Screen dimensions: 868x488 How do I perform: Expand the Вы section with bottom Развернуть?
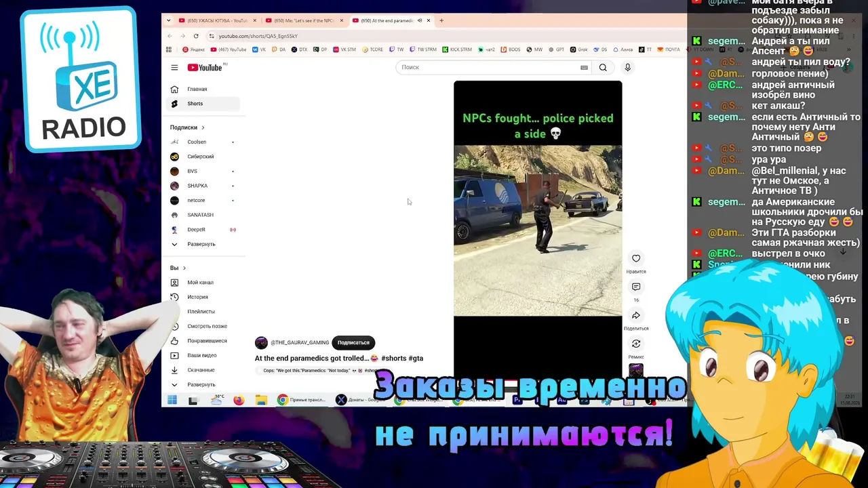pyautogui.click(x=204, y=384)
